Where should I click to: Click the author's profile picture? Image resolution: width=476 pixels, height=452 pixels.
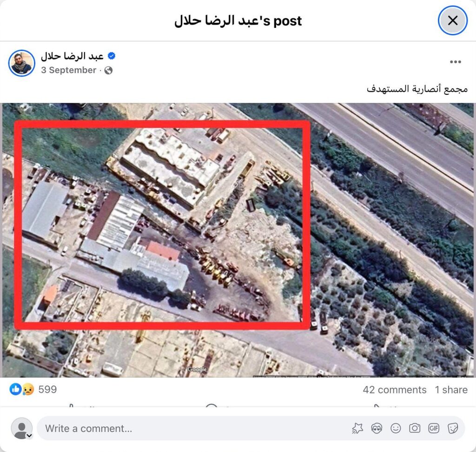click(x=21, y=63)
